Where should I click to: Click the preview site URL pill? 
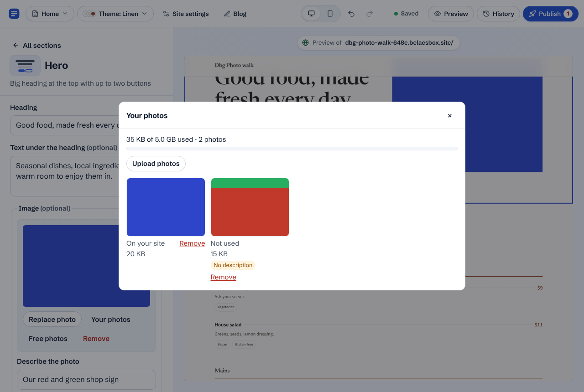click(x=378, y=42)
